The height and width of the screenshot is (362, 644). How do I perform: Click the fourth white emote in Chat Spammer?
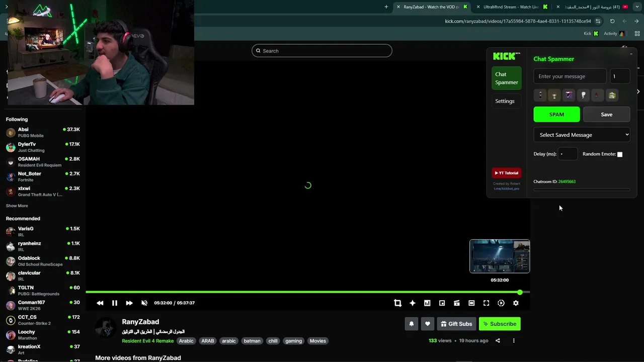pos(583,95)
